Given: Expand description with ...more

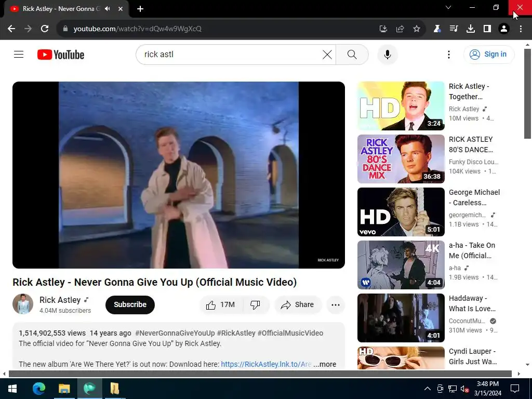Looking at the screenshot, I should pyautogui.click(x=325, y=364).
